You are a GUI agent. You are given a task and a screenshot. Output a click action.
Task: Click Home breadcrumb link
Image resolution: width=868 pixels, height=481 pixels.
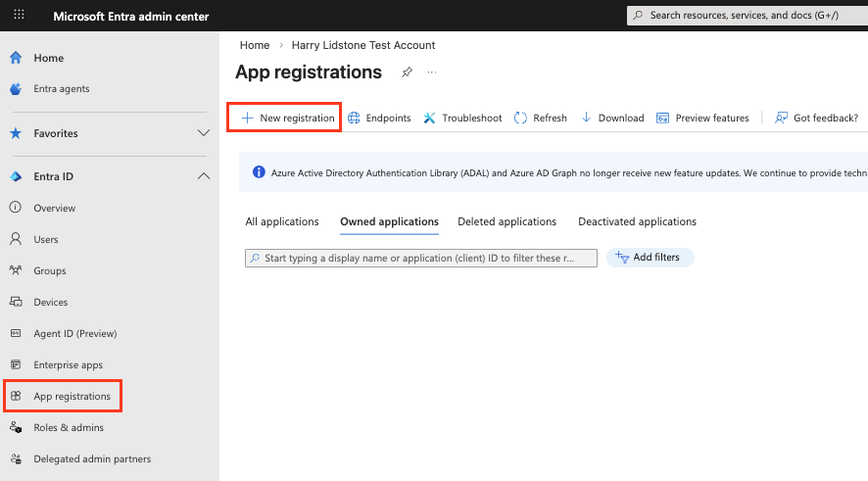[x=255, y=45]
